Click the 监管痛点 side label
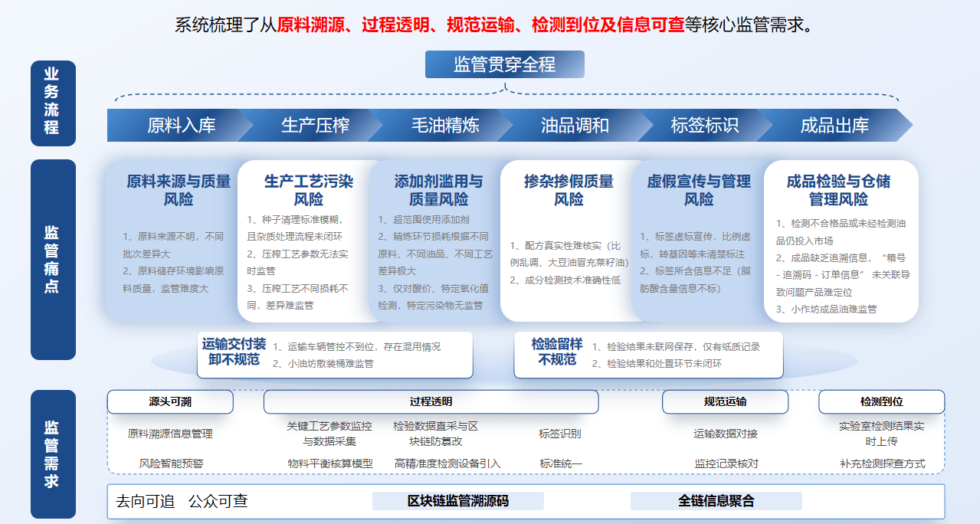The width and height of the screenshot is (980, 524). [x=52, y=259]
